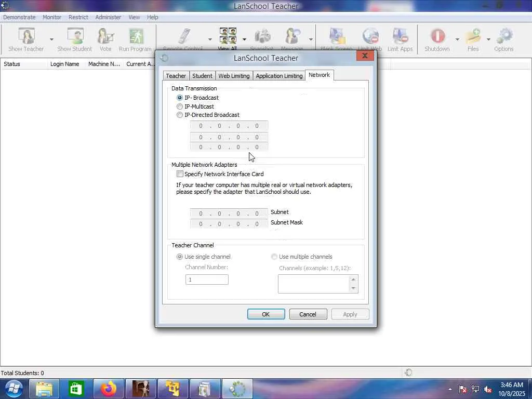
Task: Click the Options gear icon
Action: point(504,36)
